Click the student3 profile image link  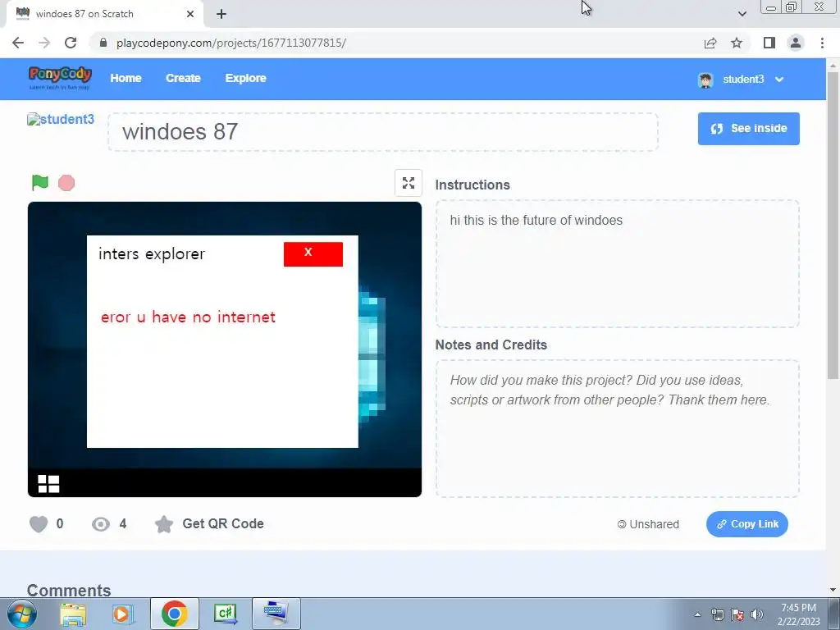click(x=61, y=119)
